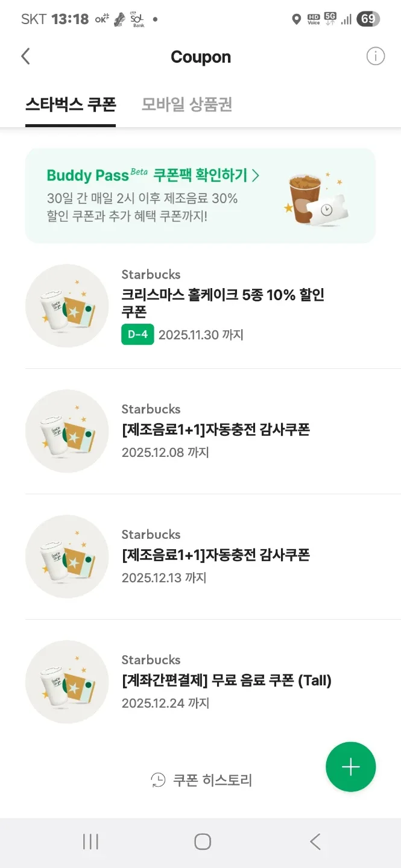The height and width of the screenshot is (868, 401).
Task: Open the 자동충전 감사쿠폰 expiring 2025.12.08
Action: [216, 430]
